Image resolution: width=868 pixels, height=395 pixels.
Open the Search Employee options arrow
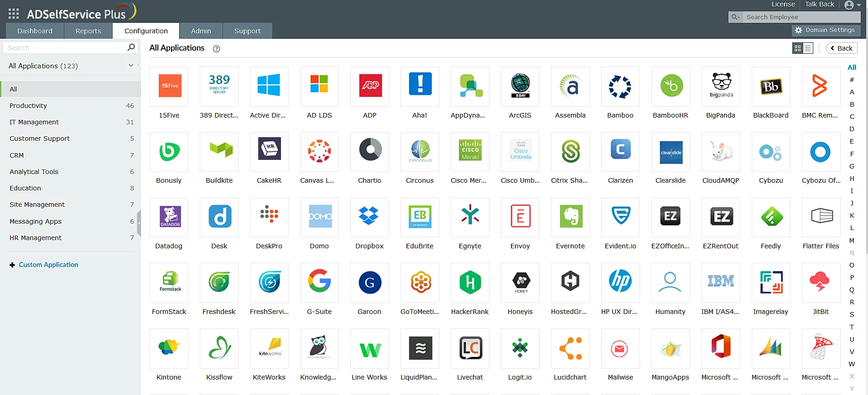736,17
